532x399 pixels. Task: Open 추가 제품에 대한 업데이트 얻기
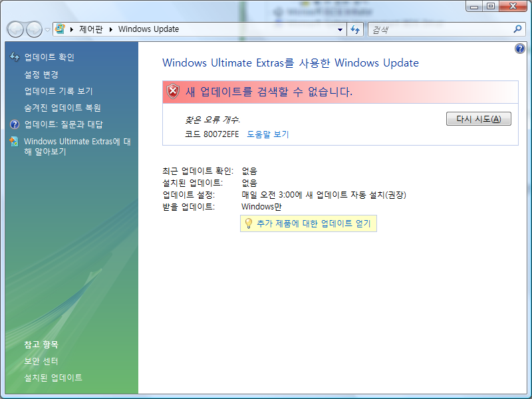pos(314,223)
